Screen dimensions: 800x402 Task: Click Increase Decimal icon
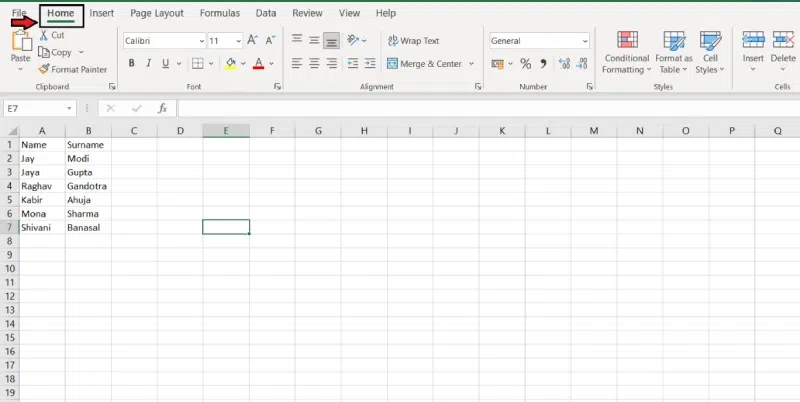564,64
